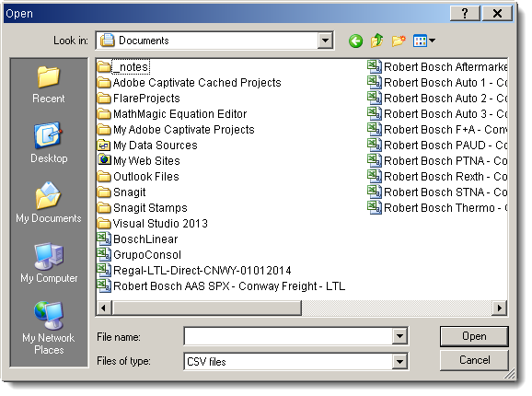This screenshot has width=532, height=396.
Task: Go to My Documents in sidebar
Action: [49, 203]
